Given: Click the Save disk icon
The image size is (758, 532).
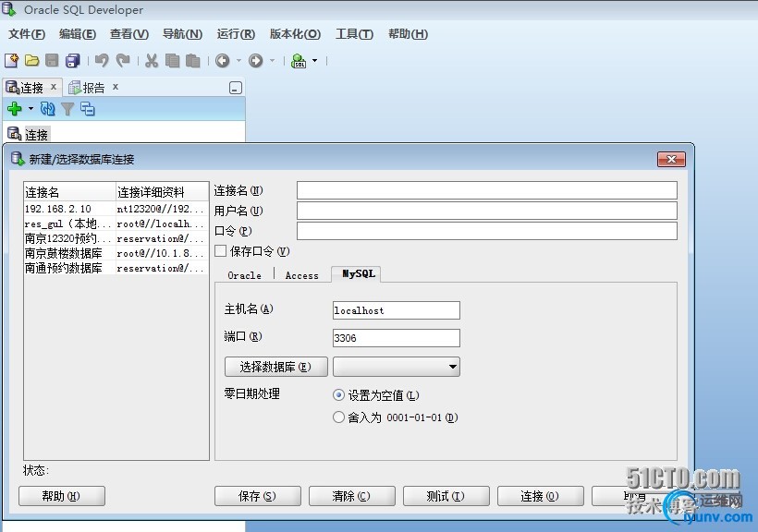Looking at the screenshot, I should 52,60.
